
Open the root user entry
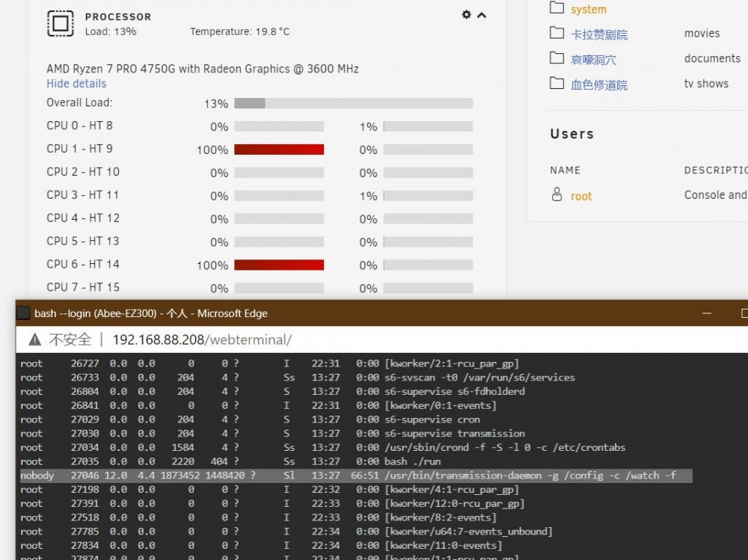pos(580,196)
